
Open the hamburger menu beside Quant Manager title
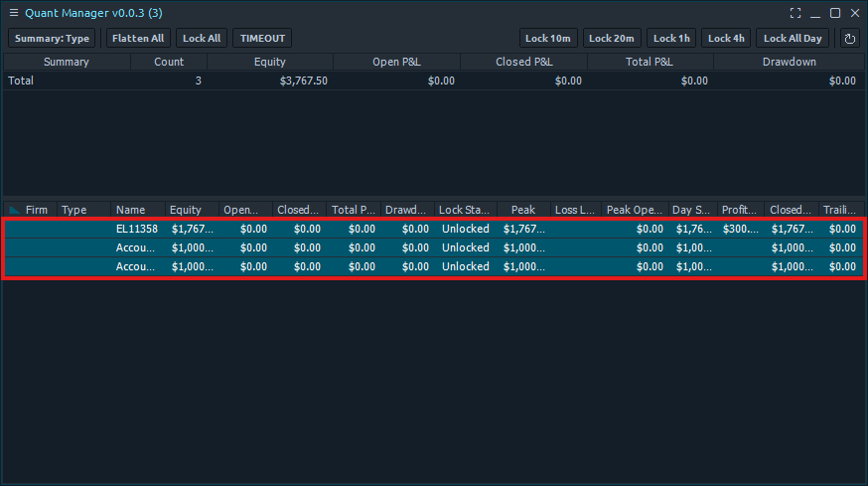(13, 13)
